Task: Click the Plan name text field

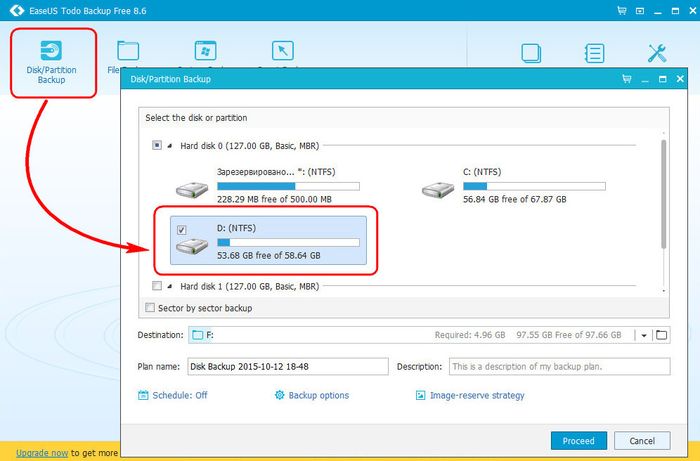Action: [x=286, y=366]
